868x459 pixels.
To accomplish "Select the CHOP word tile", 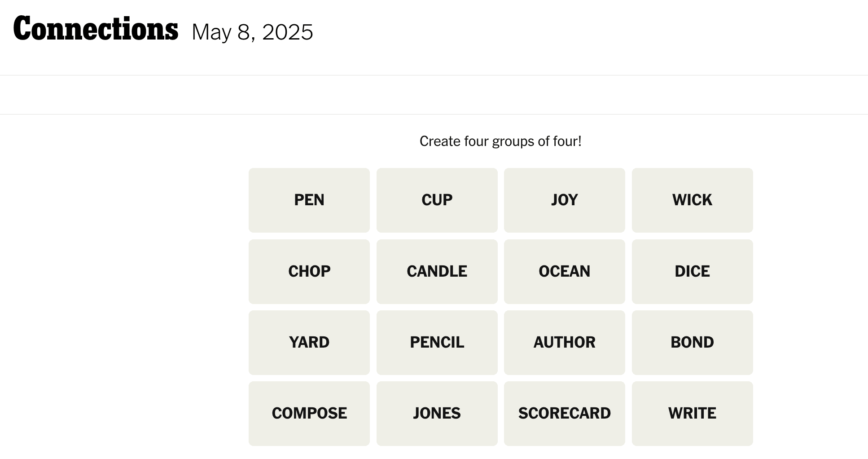I will point(309,271).
